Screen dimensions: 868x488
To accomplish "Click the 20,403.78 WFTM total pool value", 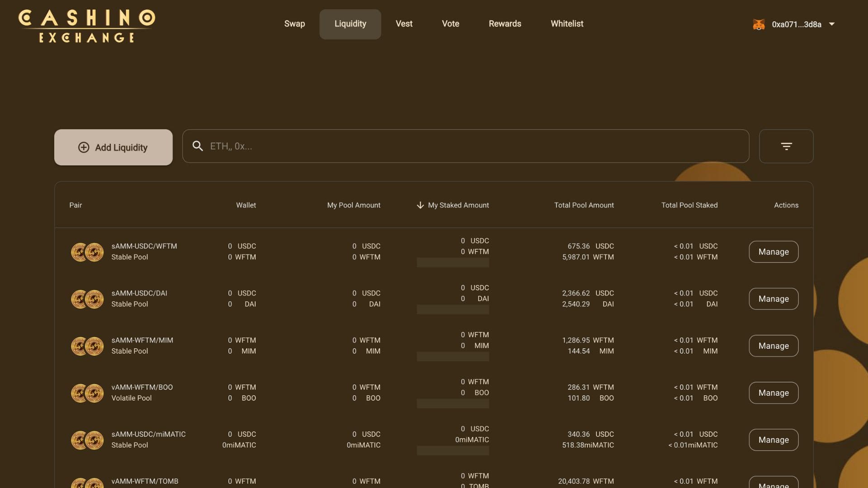I will click(x=586, y=481).
